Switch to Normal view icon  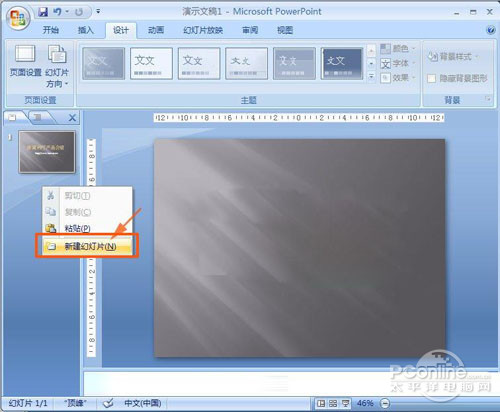[x=321, y=404]
